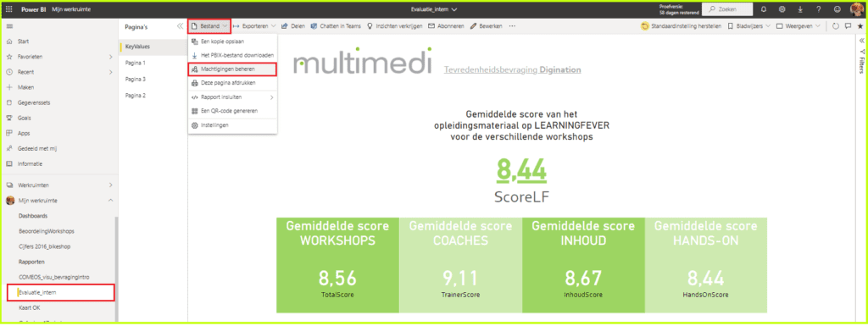The height and width of the screenshot is (326, 868).
Task: Switch to Pagina 1 tab
Action: click(136, 63)
